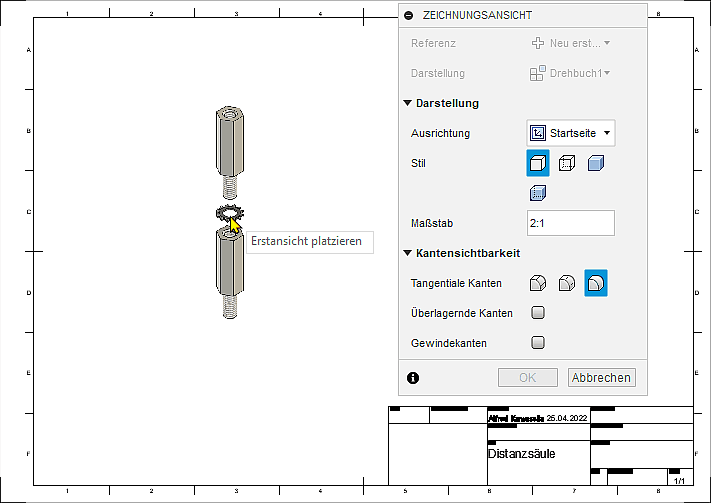Enable Überlagernde Kanten checkbox
Viewport: 711px width, 503px height.
pos(538,313)
